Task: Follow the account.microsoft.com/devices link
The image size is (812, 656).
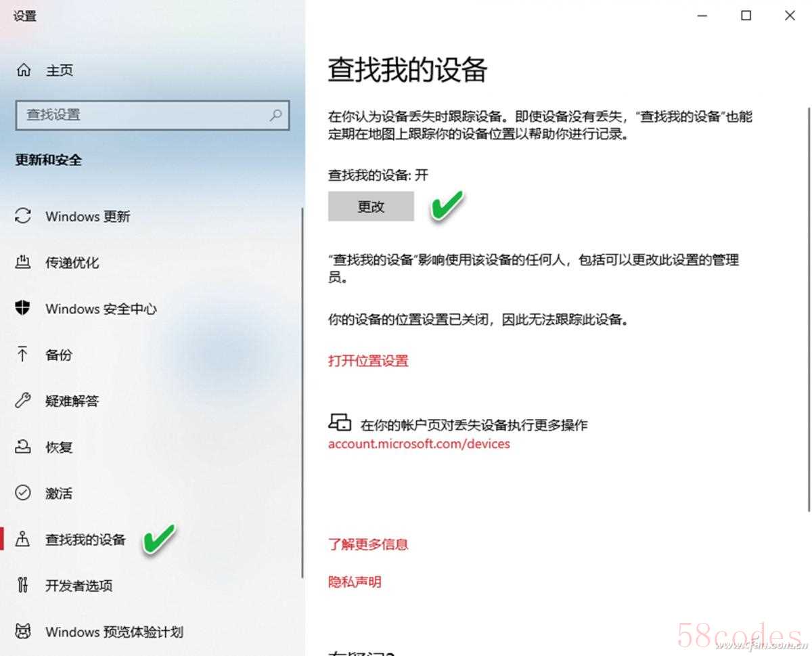Action: click(419, 444)
